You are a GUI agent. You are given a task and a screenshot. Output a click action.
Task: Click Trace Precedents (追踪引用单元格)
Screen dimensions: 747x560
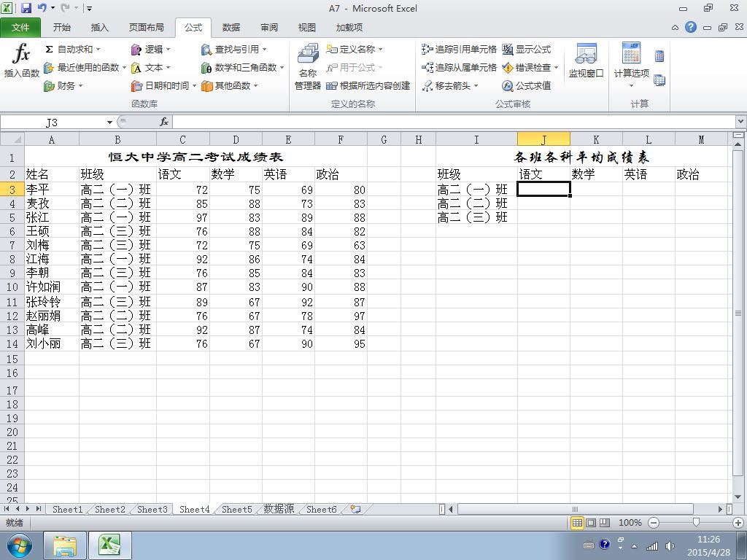(459, 49)
